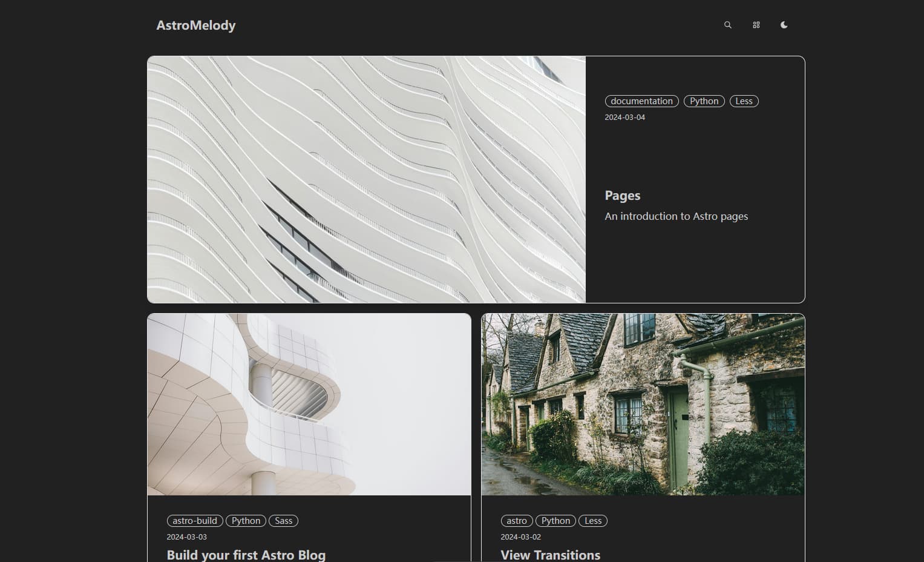This screenshot has width=924, height=562.
Task: Click the grid categories icon in header
Action: 756,25
